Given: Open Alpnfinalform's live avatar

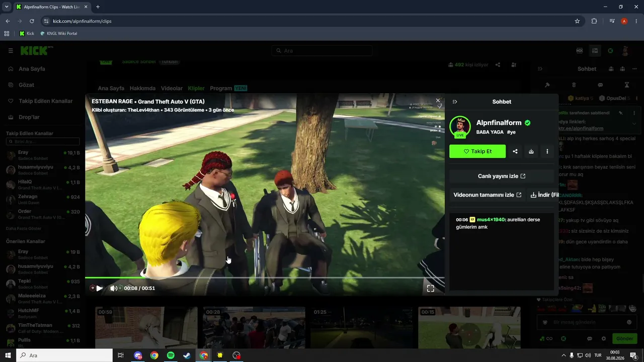Looking at the screenshot, I should click(460, 127).
